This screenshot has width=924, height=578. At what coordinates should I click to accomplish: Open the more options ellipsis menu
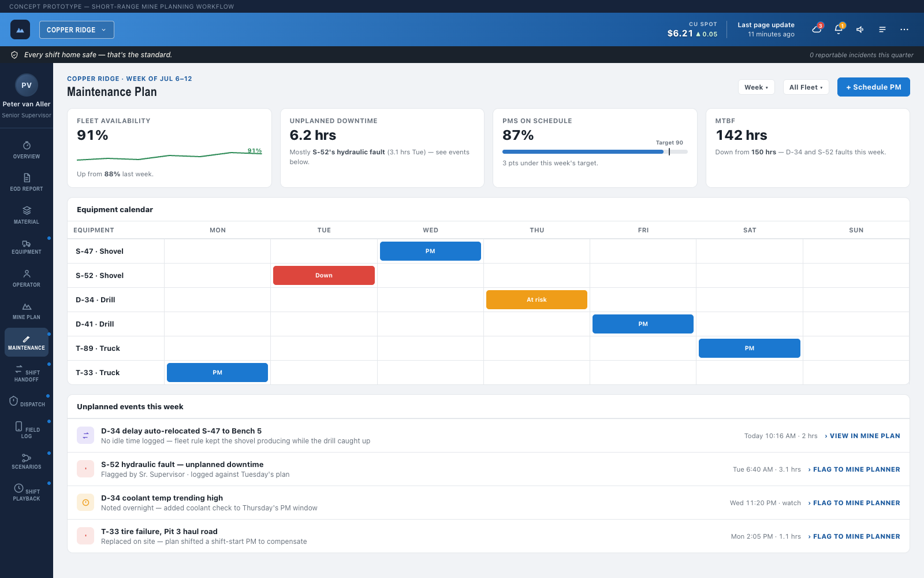coord(904,29)
